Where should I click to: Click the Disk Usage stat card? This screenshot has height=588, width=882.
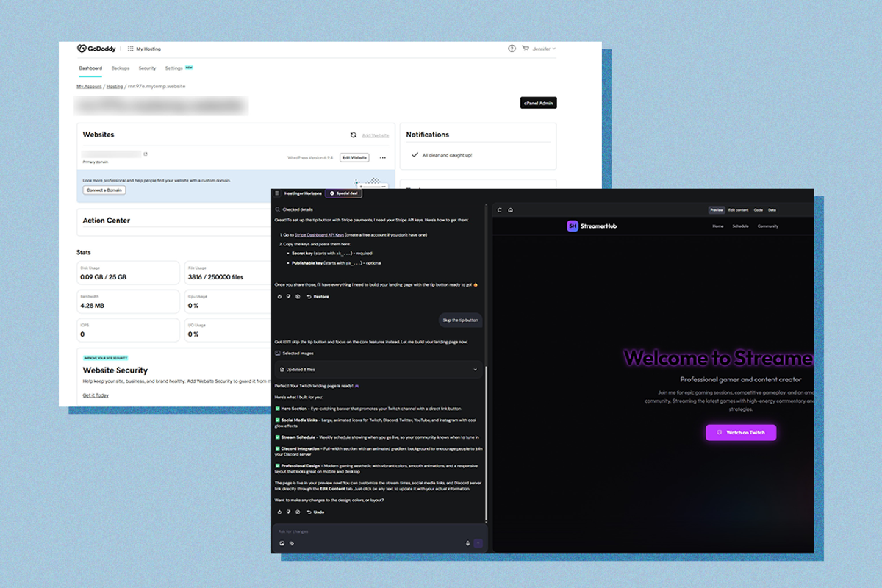pyautogui.click(x=128, y=273)
